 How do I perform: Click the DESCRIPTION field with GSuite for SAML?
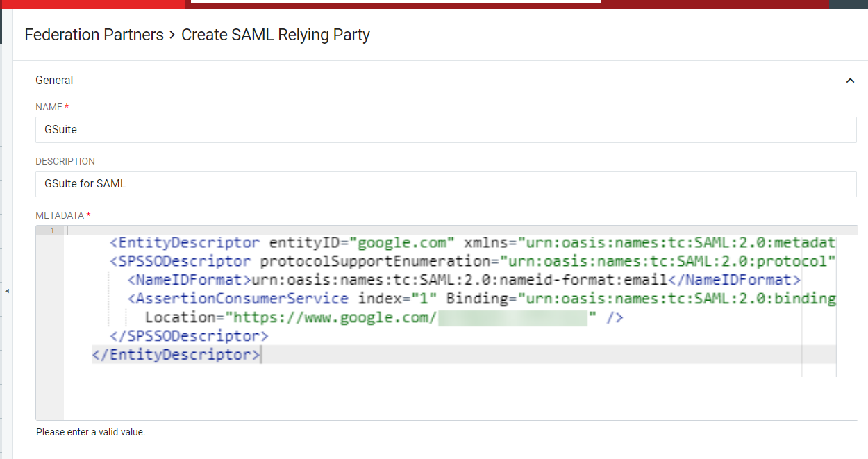coord(446,184)
